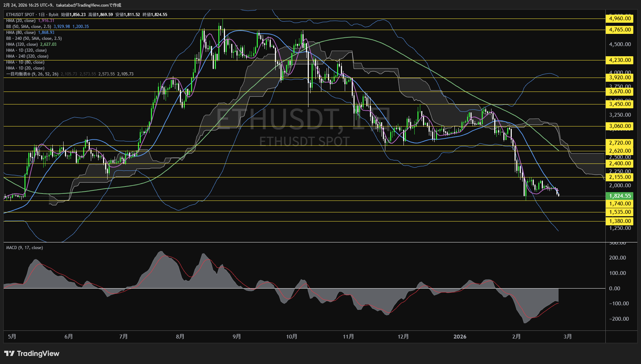Image resolution: width=641 pixels, height=364 pixels.
Task: Click the 3,450.00 horizontal line price tag
Action: point(620,104)
